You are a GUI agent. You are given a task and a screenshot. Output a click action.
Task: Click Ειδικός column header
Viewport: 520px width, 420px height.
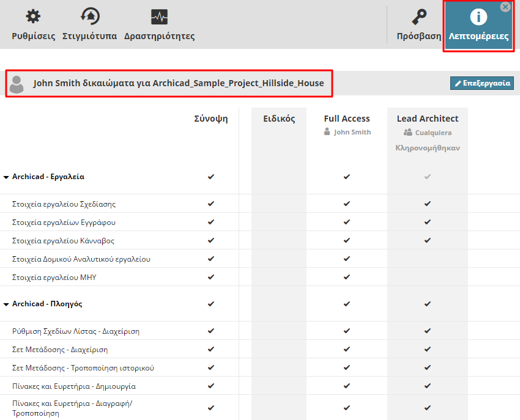pos(278,119)
